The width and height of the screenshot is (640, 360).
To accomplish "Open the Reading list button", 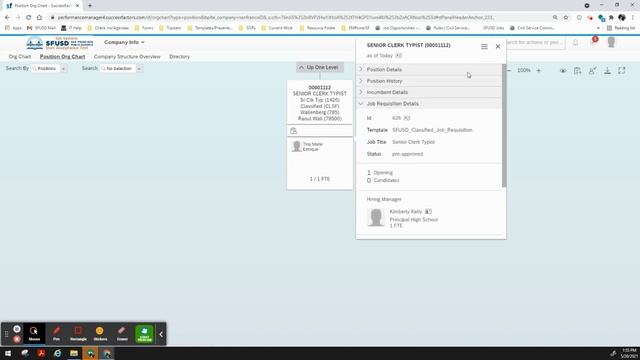I will (621, 28).
